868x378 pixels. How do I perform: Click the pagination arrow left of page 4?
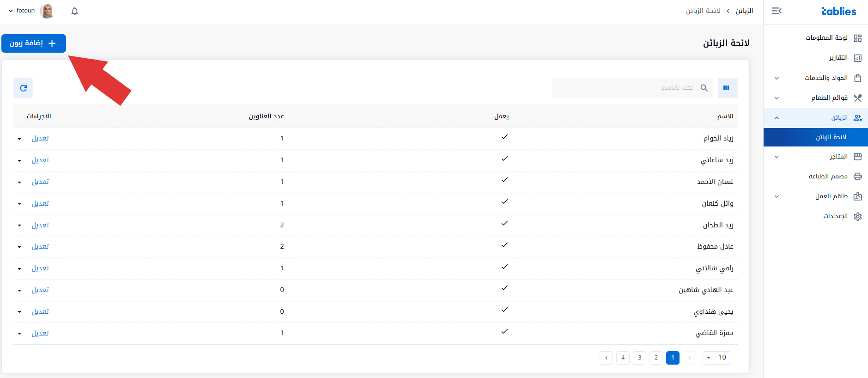pos(606,358)
